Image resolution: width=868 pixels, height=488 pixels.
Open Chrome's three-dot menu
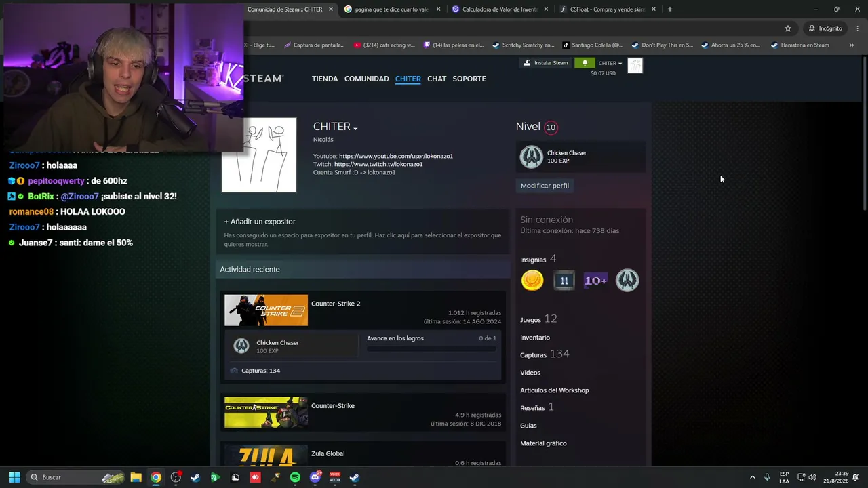pyautogui.click(x=858, y=28)
